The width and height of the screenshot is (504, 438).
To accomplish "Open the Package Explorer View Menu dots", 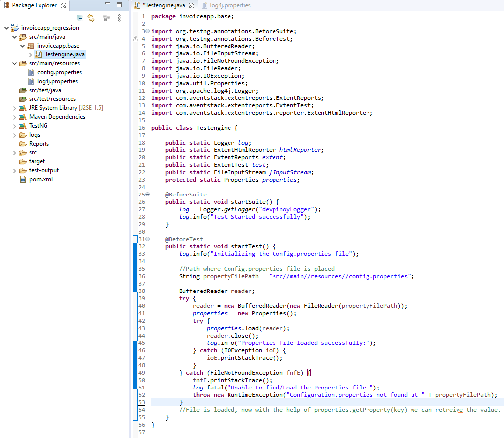I will [119, 18].
